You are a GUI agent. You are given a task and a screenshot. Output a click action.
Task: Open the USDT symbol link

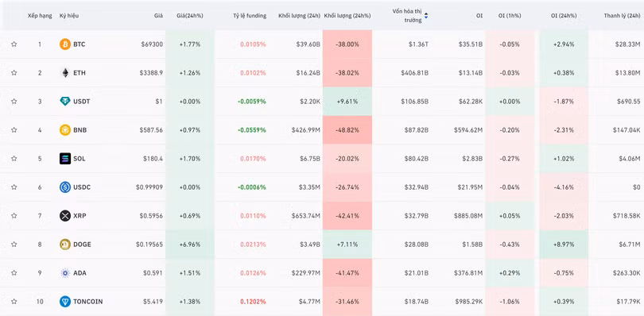[x=81, y=102]
